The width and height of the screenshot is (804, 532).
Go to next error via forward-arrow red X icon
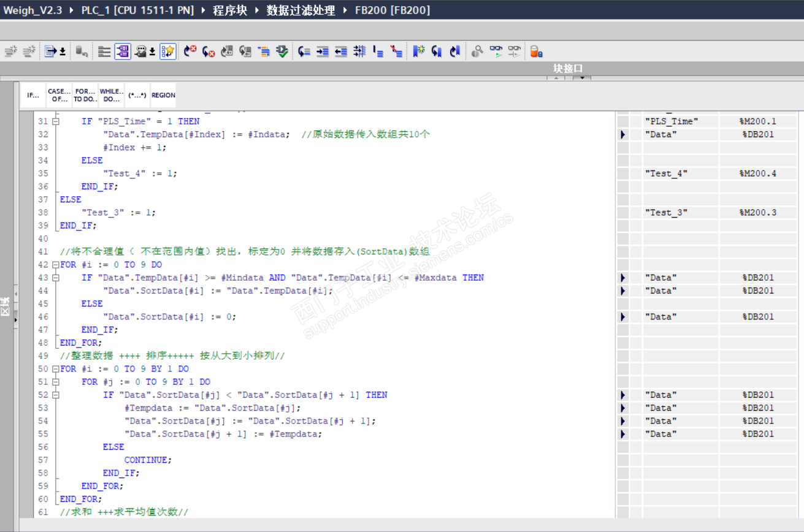(191, 51)
